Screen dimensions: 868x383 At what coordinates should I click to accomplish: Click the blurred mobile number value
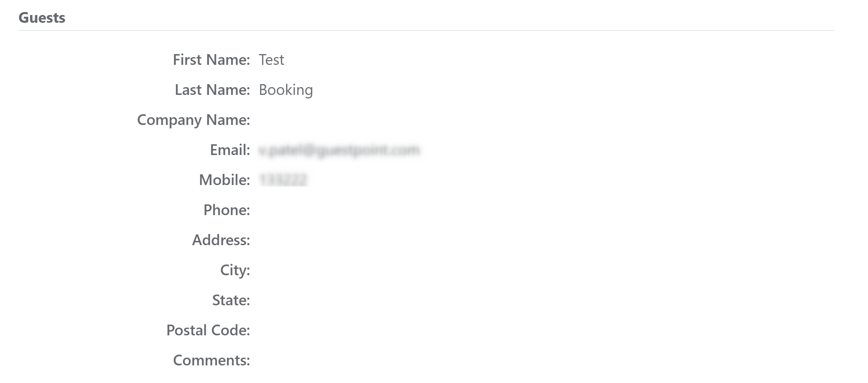tap(283, 180)
